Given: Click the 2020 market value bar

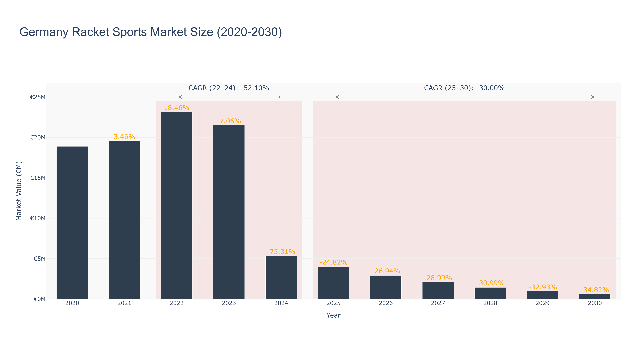Looking at the screenshot, I should [72, 223].
